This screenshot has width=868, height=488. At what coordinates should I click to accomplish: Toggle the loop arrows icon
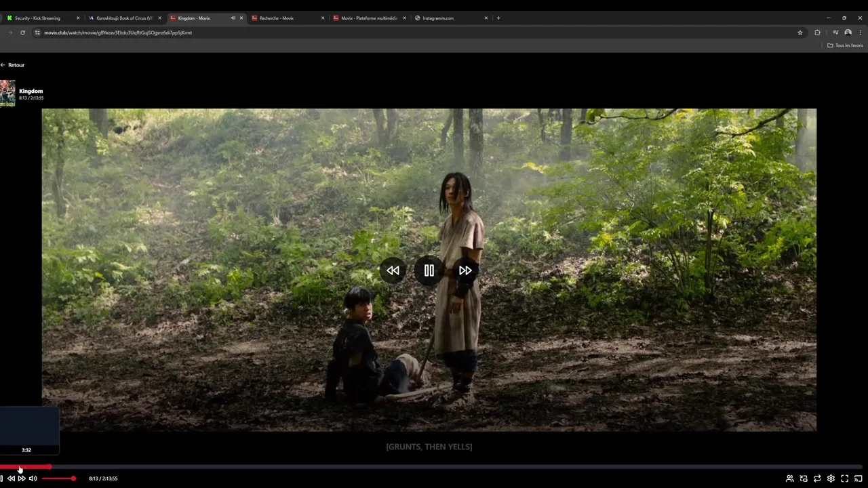coord(817,479)
